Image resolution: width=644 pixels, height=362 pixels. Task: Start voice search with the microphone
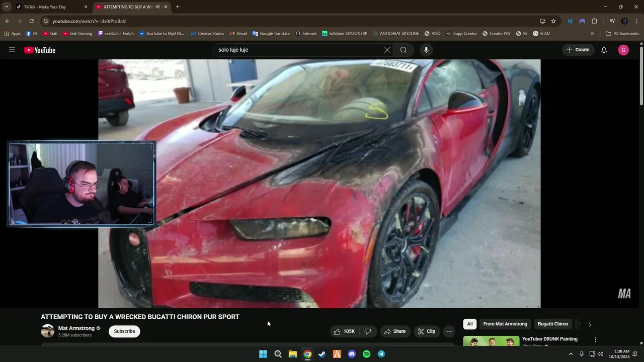point(426,50)
